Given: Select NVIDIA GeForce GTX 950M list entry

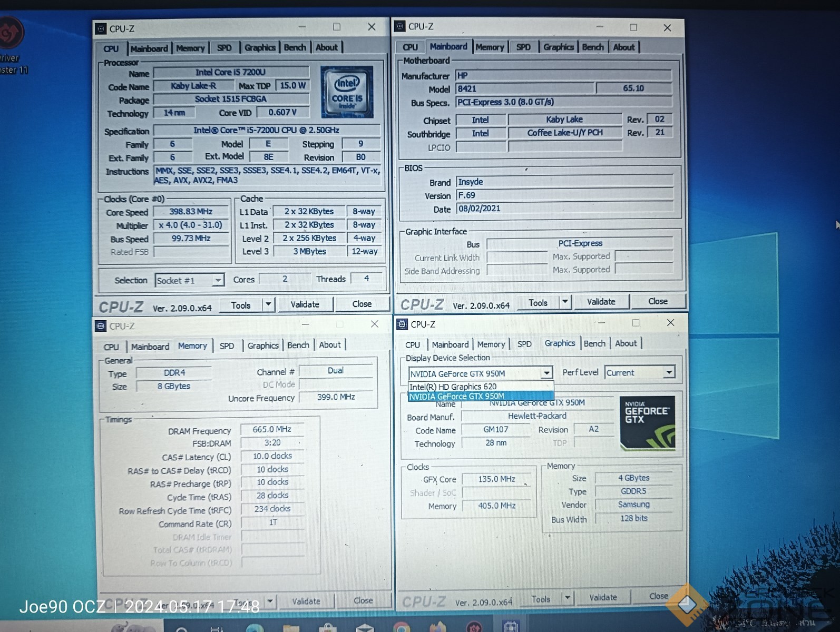Looking at the screenshot, I should (457, 397).
